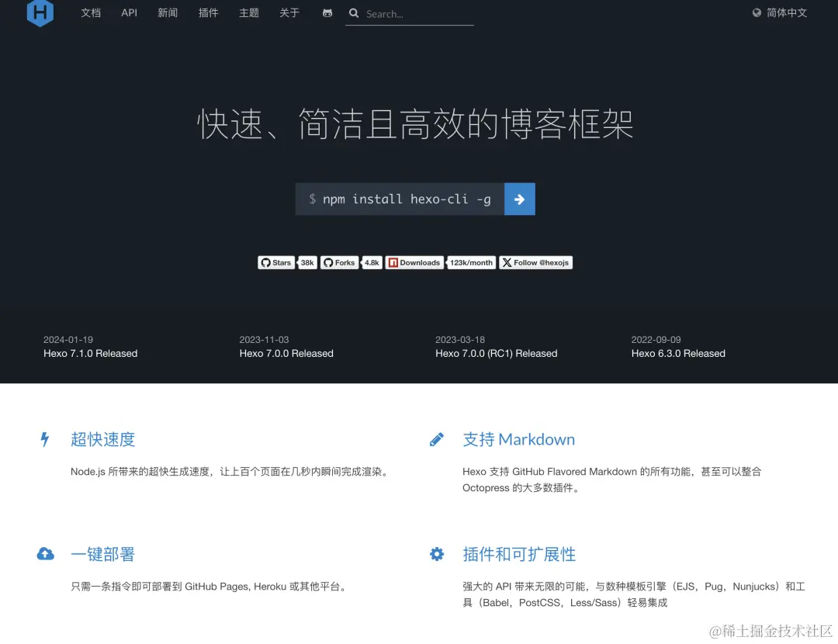This screenshot has height=644, width=838.
Task: Open Hexo's GitHub via the Octocat icon
Action: (x=327, y=12)
